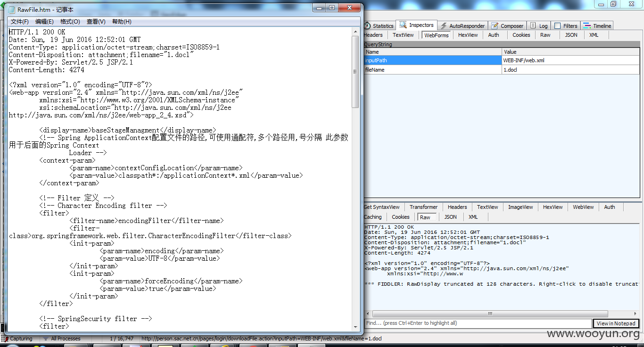The image size is (644, 347).
Task: Open the AutoResponder tab
Action: [x=462, y=26]
